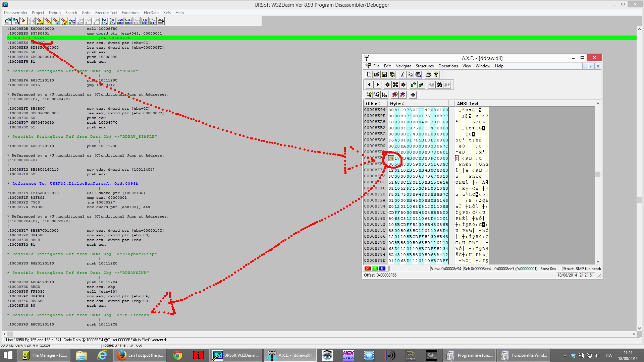Click the Imp Fn imports button

(104, 21)
